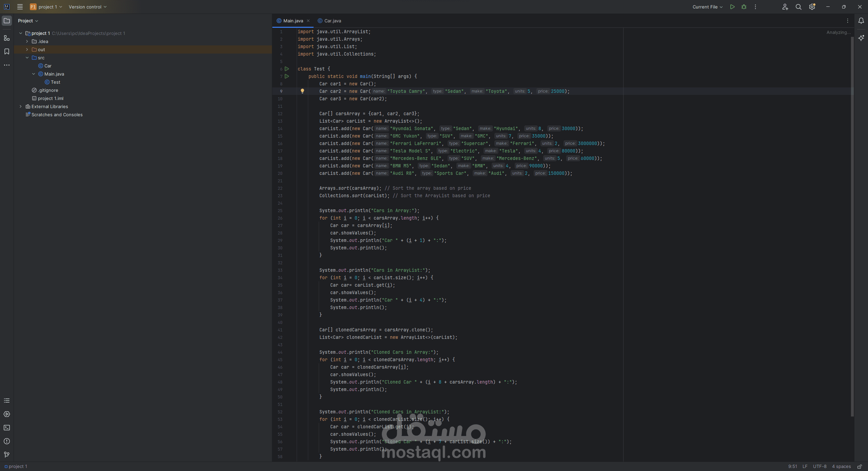The width and height of the screenshot is (868, 471).
Task: Open the Git tool window
Action: [7, 455]
